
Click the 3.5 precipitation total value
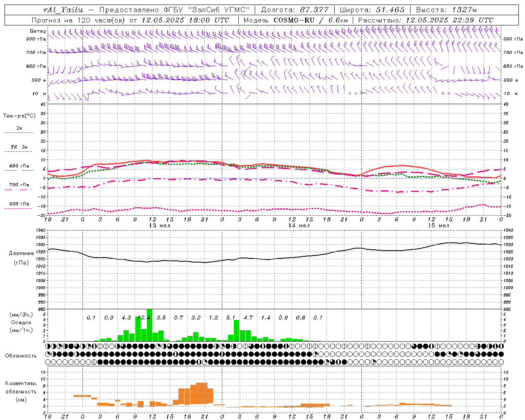(161, 317)
